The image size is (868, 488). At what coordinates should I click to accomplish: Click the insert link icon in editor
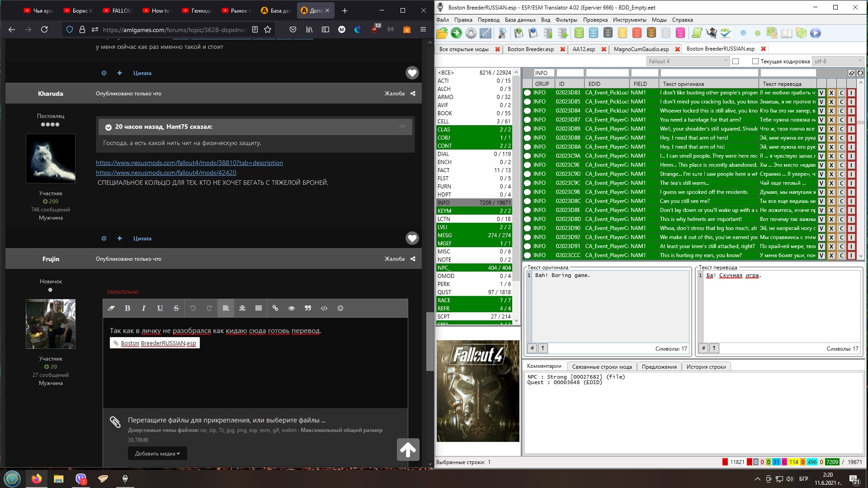click(x=275, y=308)
